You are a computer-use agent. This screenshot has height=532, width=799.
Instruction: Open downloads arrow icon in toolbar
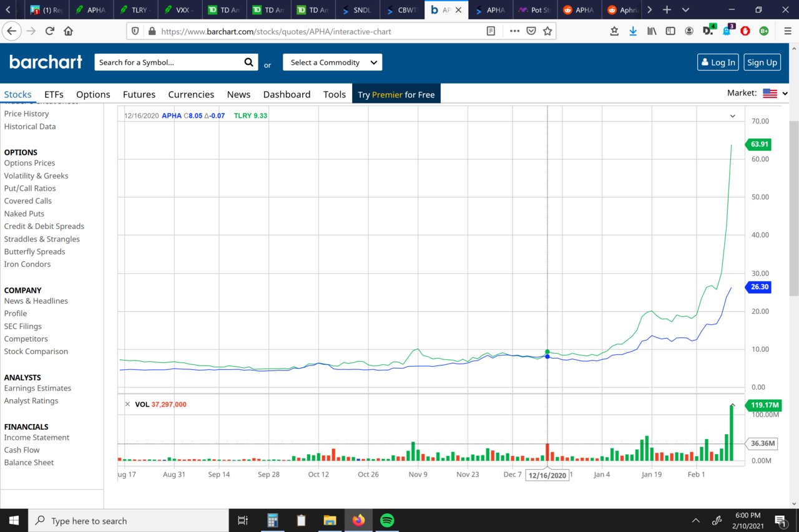(633, 31)
